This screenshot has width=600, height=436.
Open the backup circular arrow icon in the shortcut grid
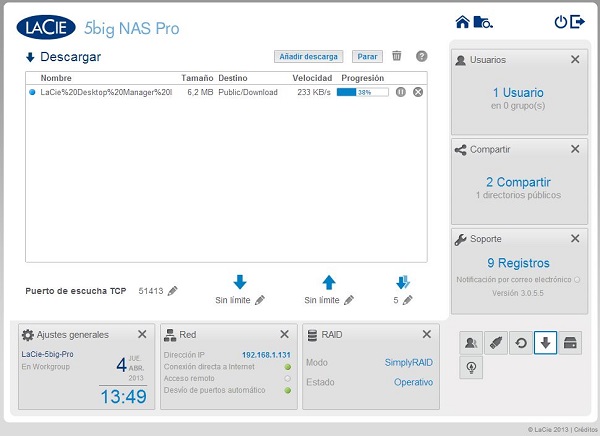pyautogui.click(x=521, y=343)
